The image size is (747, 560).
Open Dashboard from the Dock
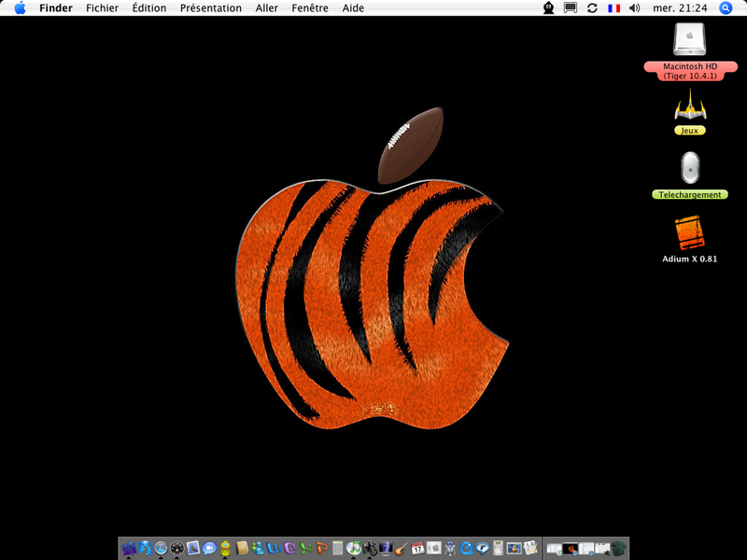coord(176,549)
